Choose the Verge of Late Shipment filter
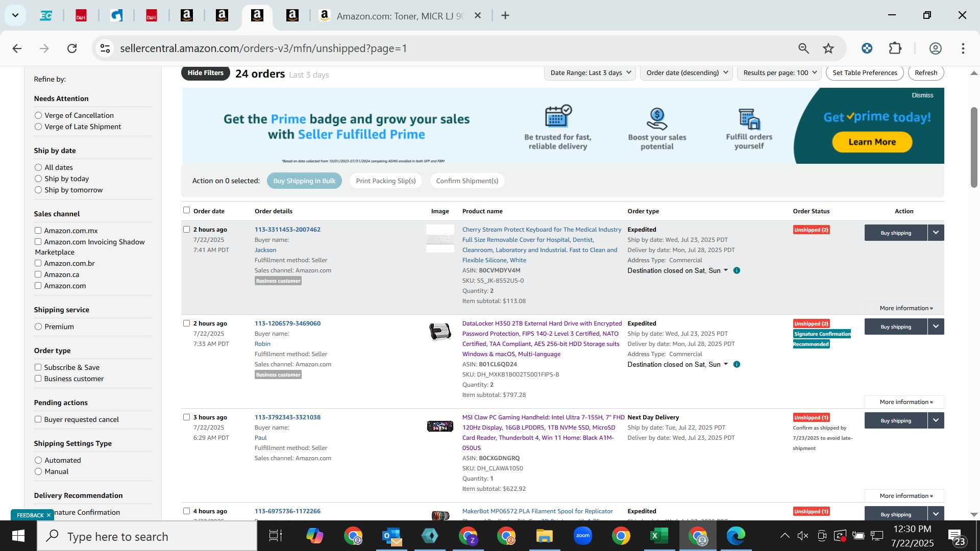The width and height of the screenshot is (980, 551). point(38,127)
